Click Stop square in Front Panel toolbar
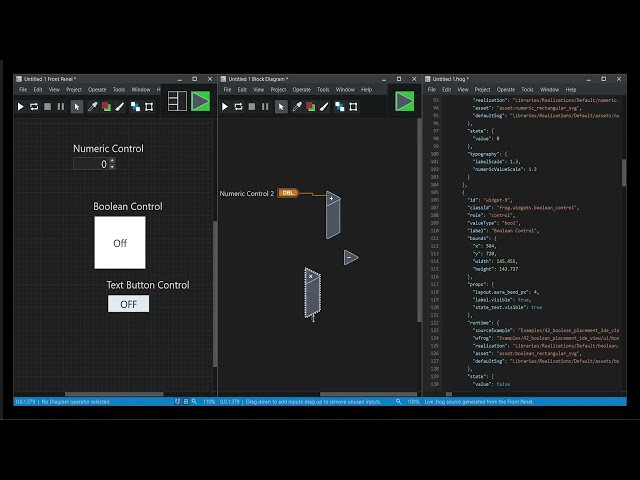This screenshot has height=480, width=640. click(47, 107)
